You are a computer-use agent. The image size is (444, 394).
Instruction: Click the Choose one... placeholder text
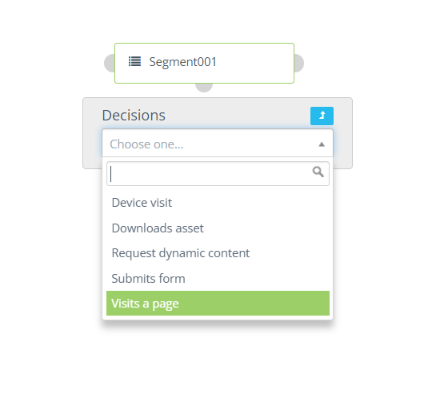[x=147, y=144]
